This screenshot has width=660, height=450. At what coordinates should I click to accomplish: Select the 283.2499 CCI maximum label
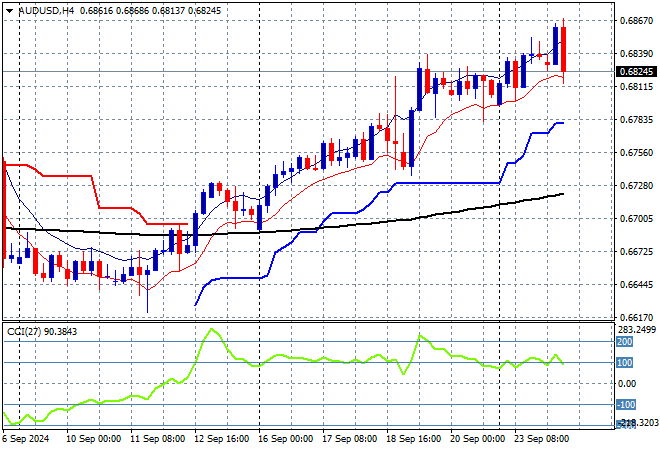[x=637, y=330]
